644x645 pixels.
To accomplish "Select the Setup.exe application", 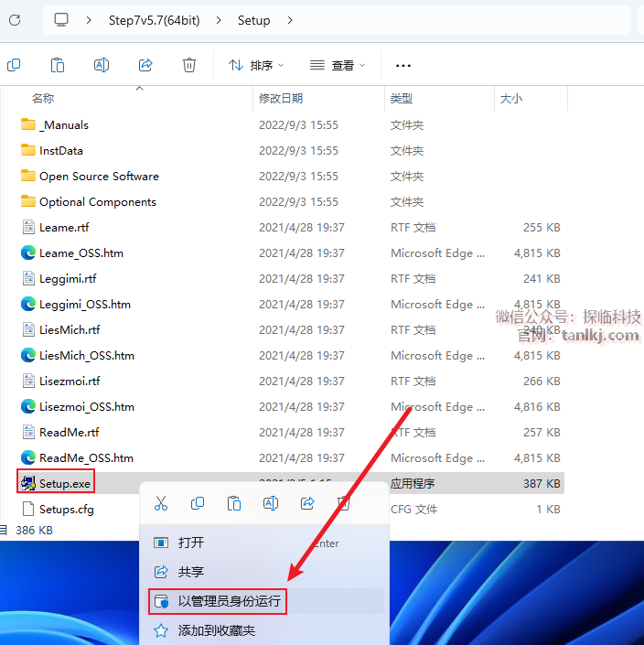I will [x=56, y=483].
